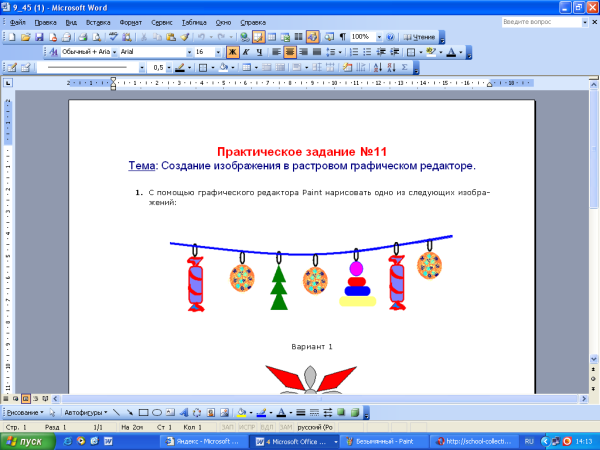Image resolution: width=600 pixels, height=450 pixels.
Task: Sort descending in the Tables toolbar
Action: click(391, 68)
